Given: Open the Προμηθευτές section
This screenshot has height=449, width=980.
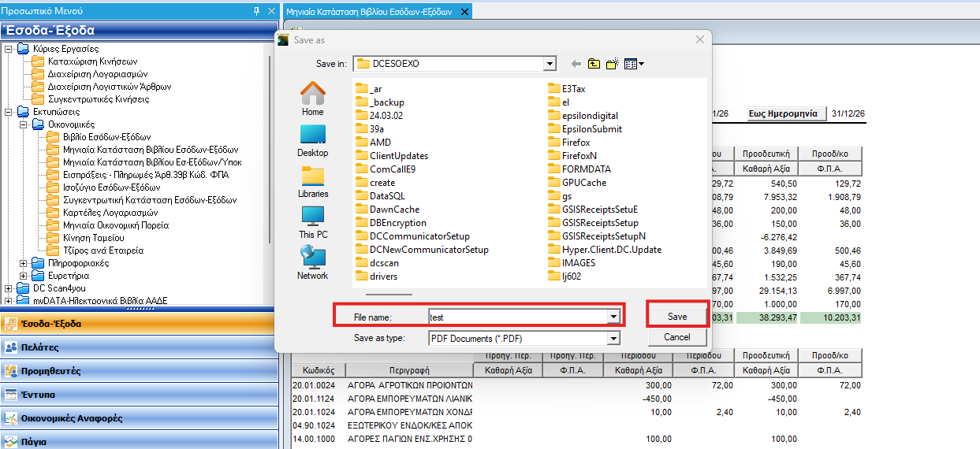Looking at the screenshot, I should [137, 371].
